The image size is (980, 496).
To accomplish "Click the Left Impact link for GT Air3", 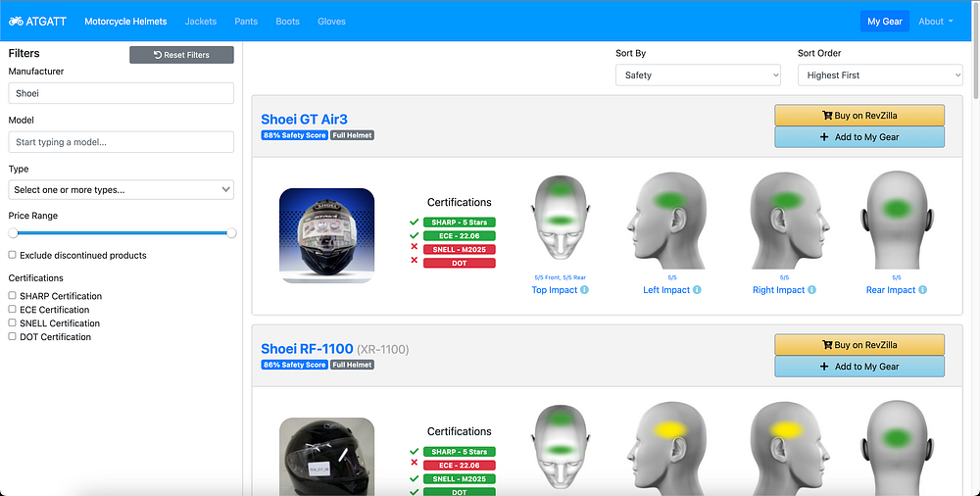I will pos(666,290).
